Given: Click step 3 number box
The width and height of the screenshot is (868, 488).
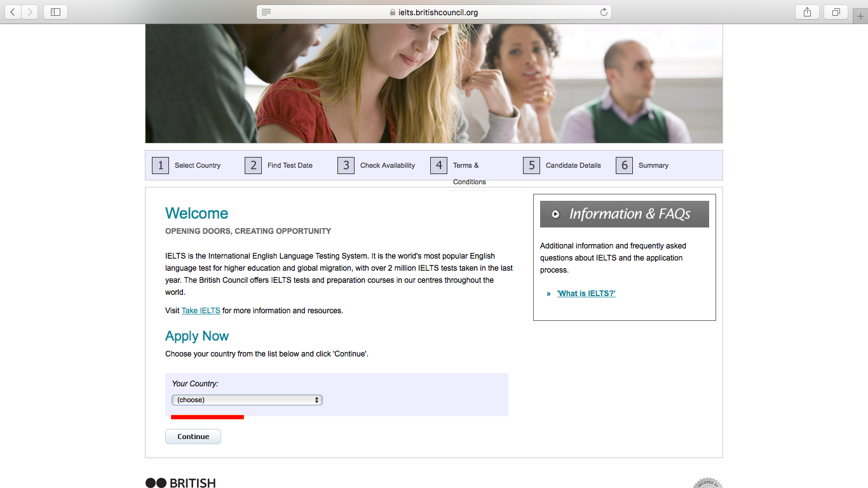Looking at the screenshot, I should 346,165.
